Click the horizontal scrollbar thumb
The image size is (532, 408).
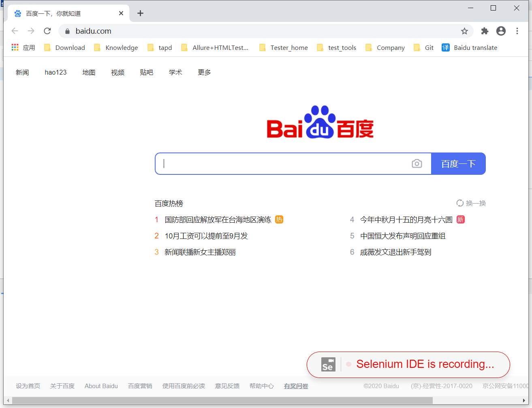point(222,401)
